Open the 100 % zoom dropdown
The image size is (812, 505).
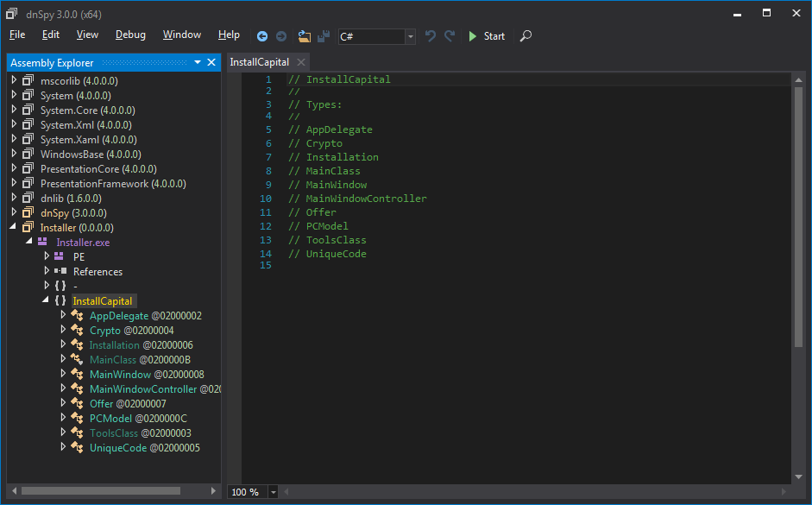coord(274,492)
